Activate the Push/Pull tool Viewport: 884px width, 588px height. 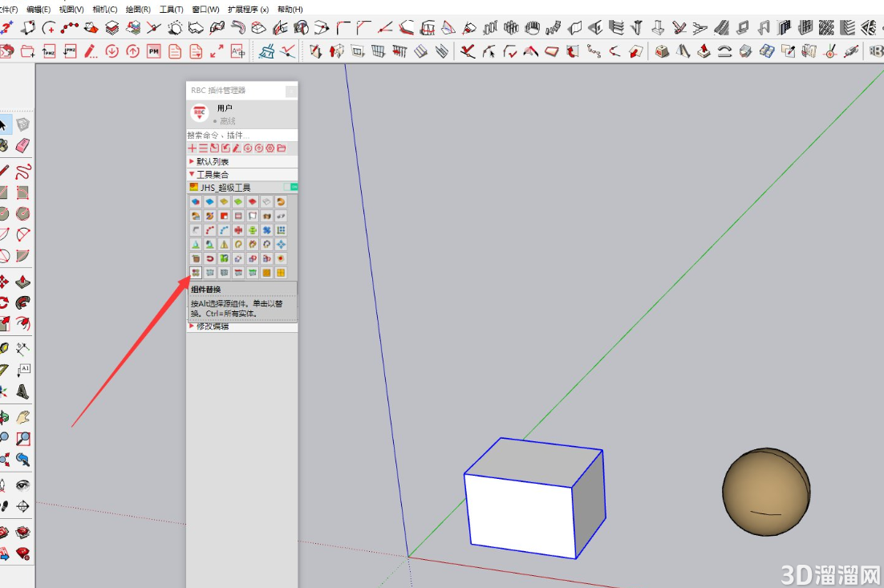click(22, 282)
